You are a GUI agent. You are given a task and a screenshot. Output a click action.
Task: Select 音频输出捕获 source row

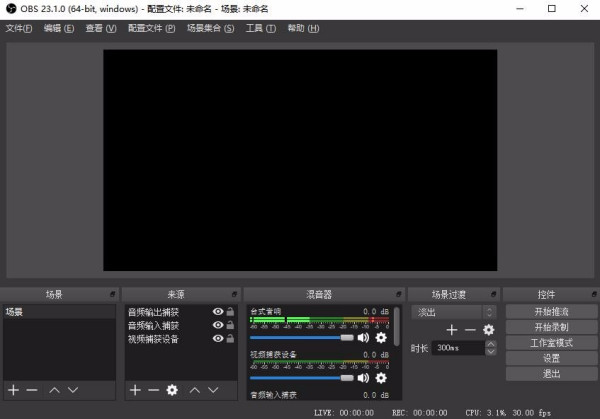[181, 312]
